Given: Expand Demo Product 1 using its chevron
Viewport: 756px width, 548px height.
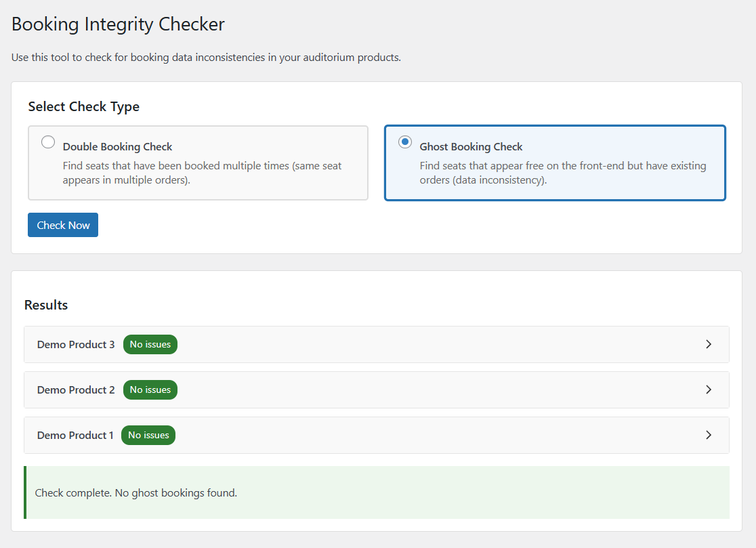Looking at the screenshot, I should [709, 435].
